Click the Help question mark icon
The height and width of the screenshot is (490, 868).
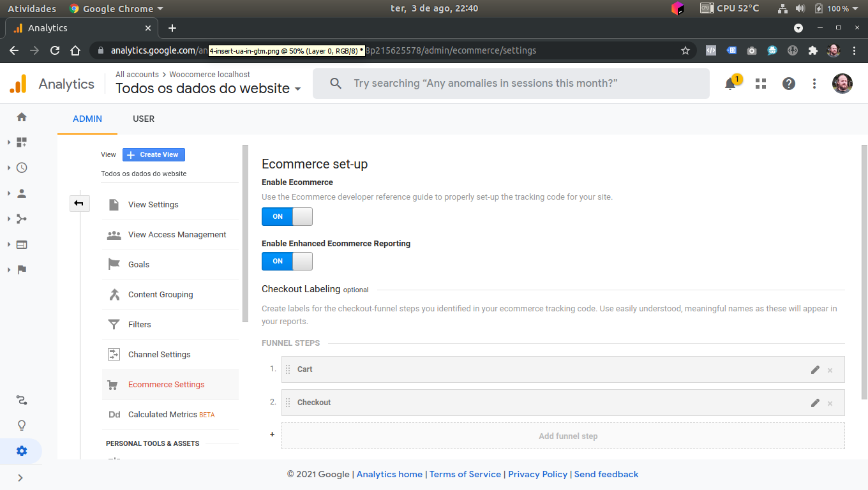tap(789, 84)
